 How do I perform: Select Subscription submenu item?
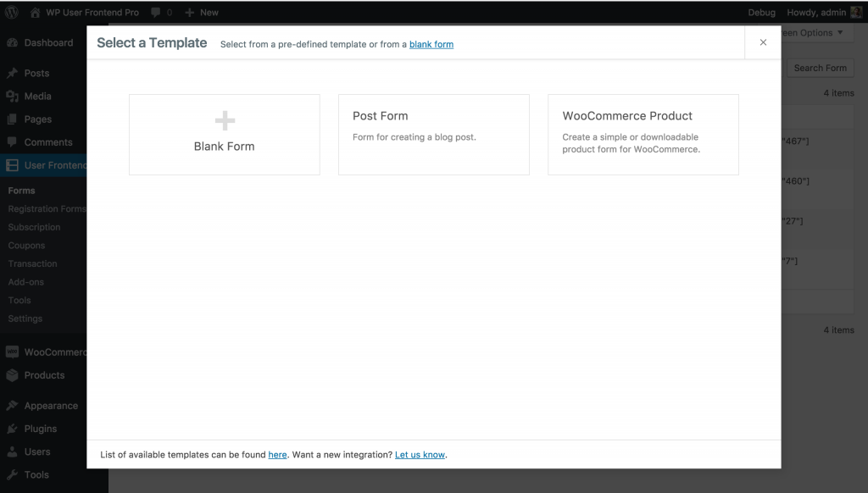(x=34, y=227)
